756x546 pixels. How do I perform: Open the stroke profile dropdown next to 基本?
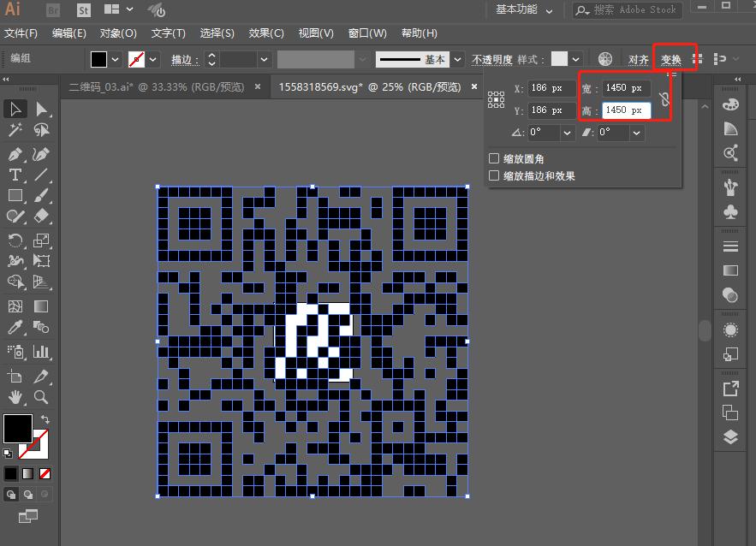[459, 60]
